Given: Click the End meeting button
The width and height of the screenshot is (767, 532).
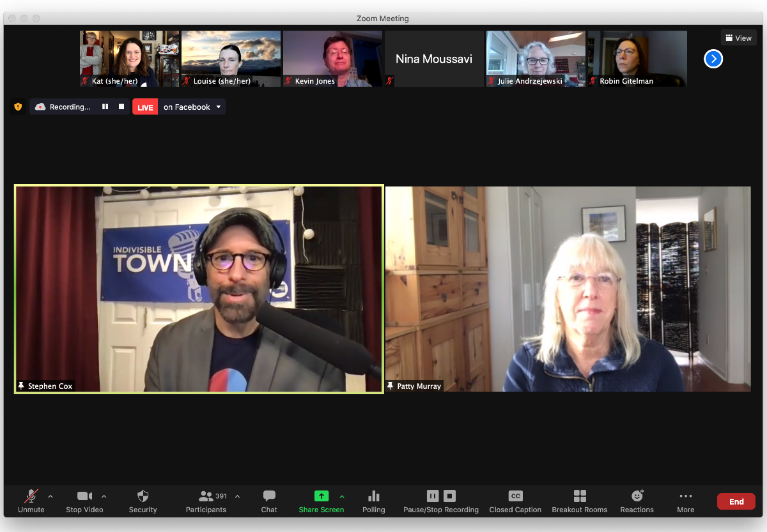Looking at the screenshot, I should [x=736, y=501].
